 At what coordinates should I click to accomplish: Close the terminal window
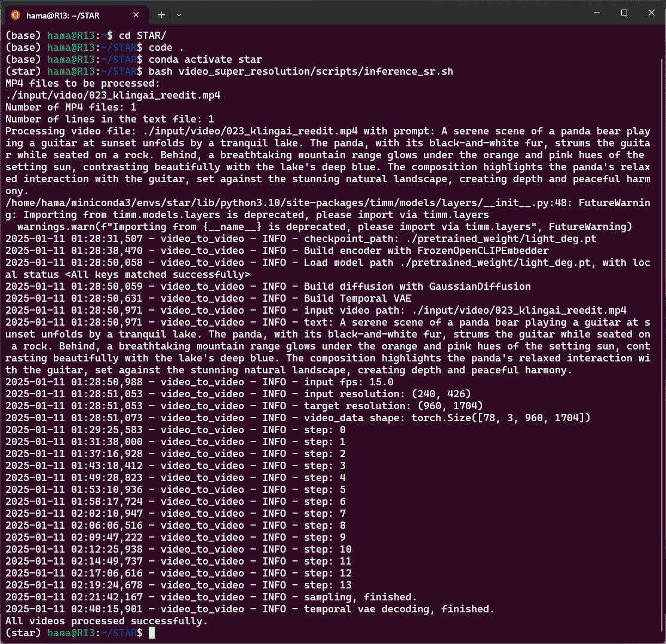pyautogui.click(x=652, y=13)
